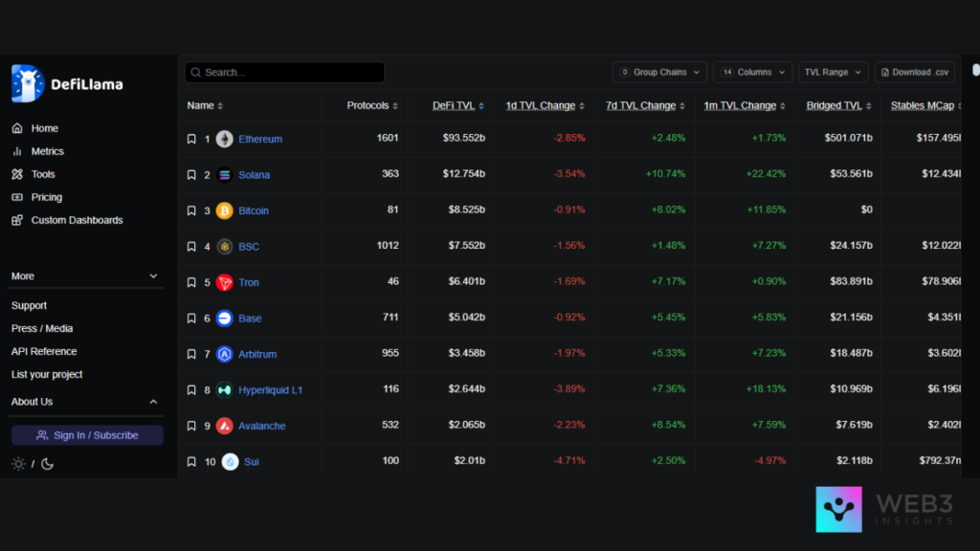Screen dimensions: 980x551
Task: Click the Ethereum chain logo
Action: coord(224,139)
